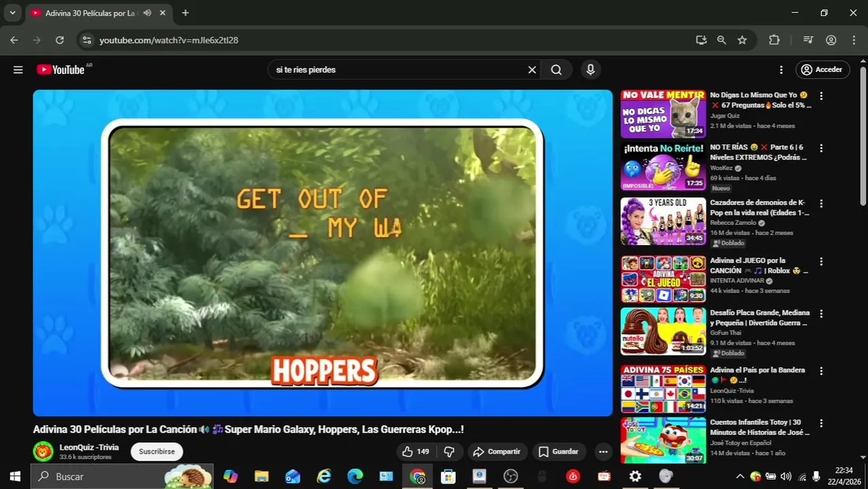Open Microsoft Store from the taskbar
The height and width of the screenshot is (489, 868).
pos(448,477)
